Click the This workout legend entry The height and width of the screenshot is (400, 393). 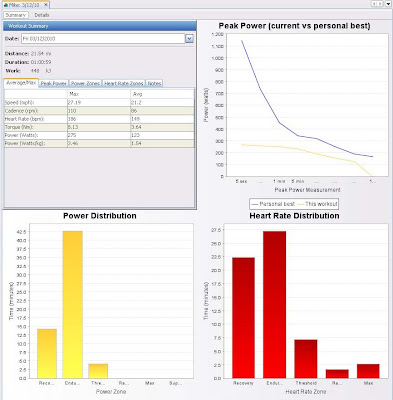317,204
